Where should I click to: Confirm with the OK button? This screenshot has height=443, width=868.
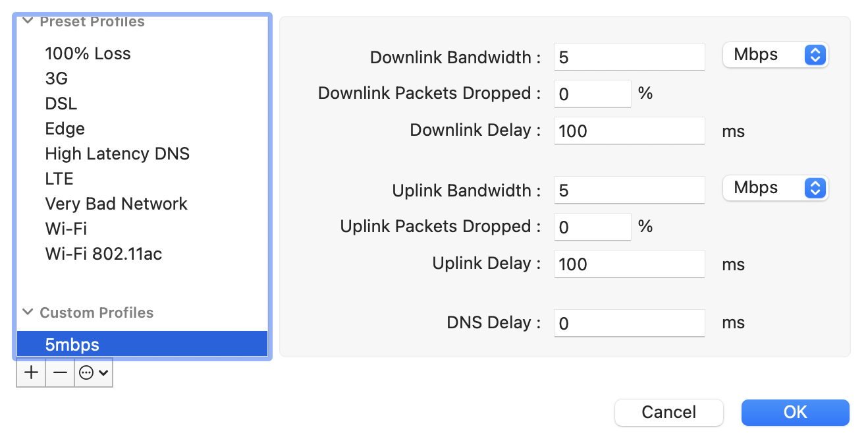pos(795,413)
